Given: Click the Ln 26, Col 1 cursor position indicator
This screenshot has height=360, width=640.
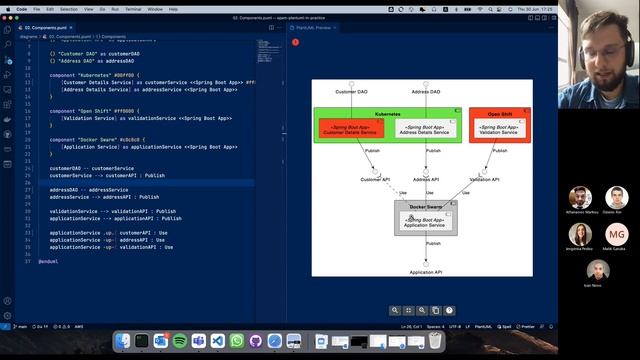Looking at the screenshot, I should (x=411, y=327).
